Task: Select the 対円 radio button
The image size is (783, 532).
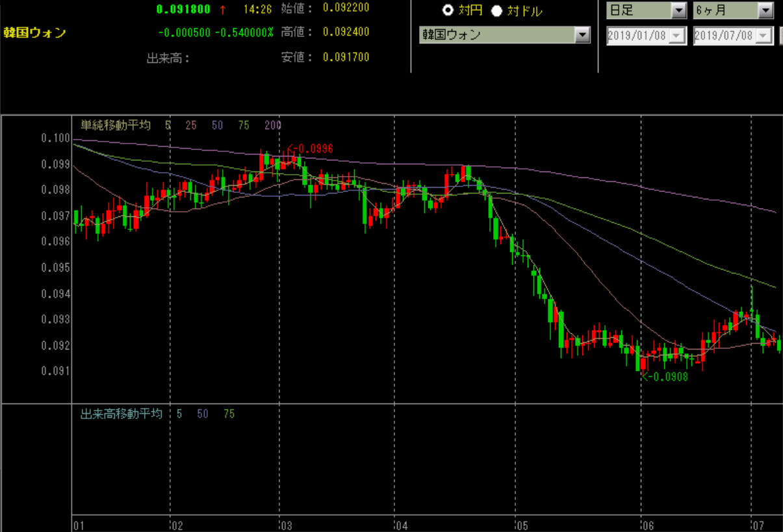Action: [x=448, y=10]
